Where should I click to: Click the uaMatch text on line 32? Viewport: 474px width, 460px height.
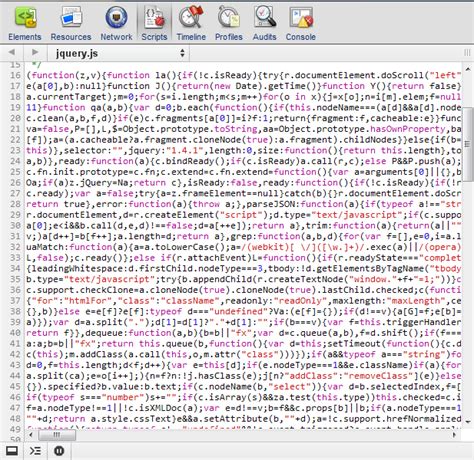[x=45, y=247]
